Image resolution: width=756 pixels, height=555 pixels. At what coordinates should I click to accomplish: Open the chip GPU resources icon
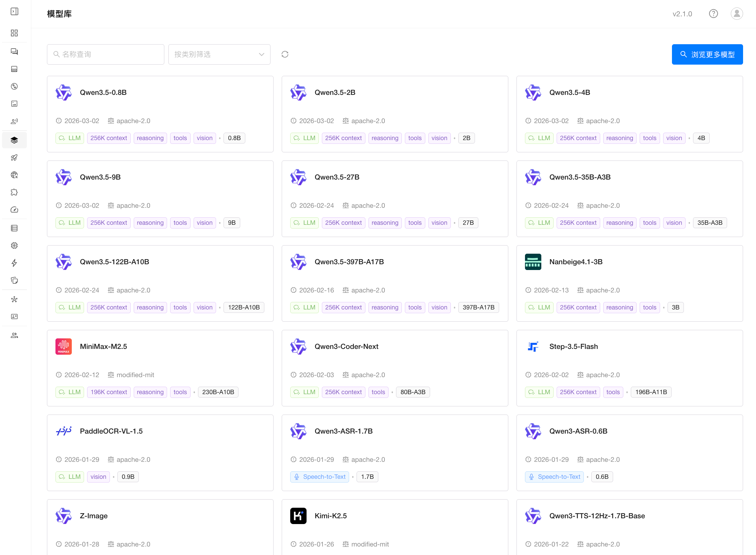14,245
